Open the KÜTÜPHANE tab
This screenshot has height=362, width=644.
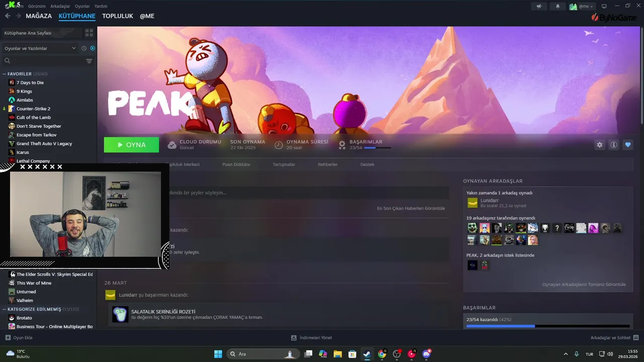click(x=77, y=16)
